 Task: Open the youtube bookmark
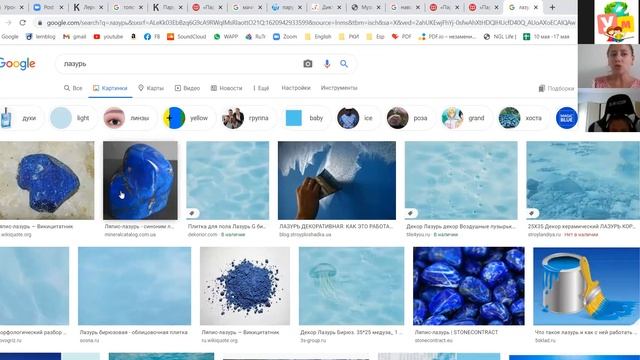pos(109,37)
